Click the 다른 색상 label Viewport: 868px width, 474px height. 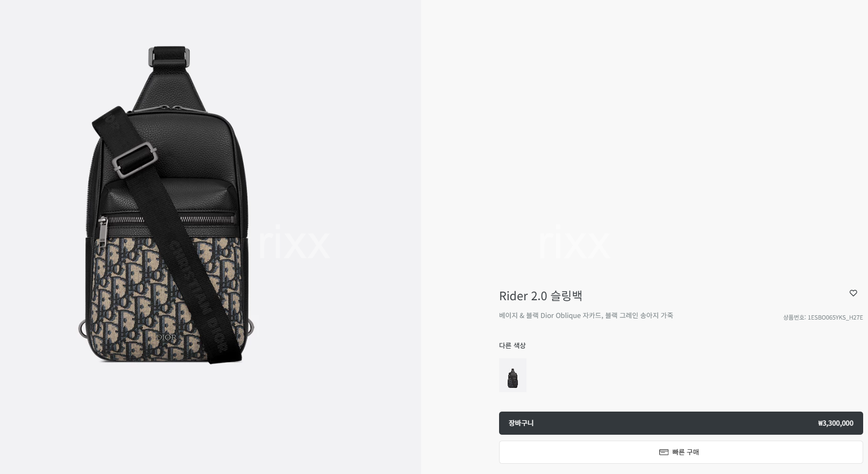pos(512,345)
